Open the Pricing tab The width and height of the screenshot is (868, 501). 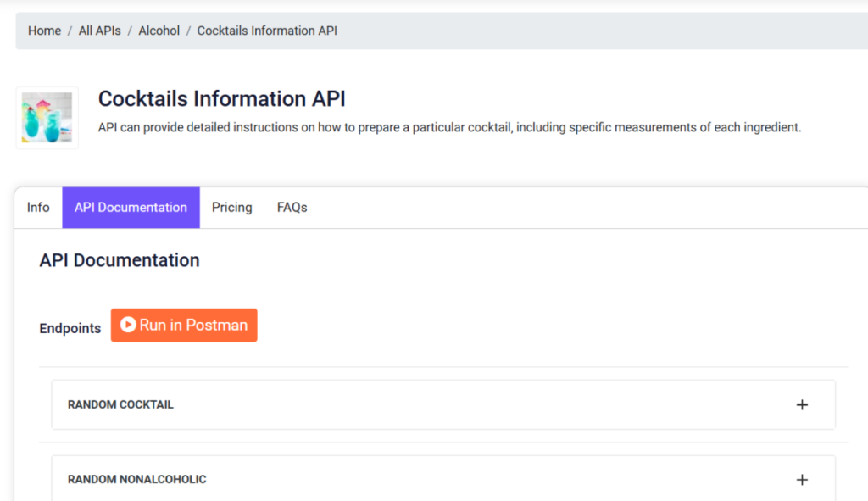(x=232, y=208)
